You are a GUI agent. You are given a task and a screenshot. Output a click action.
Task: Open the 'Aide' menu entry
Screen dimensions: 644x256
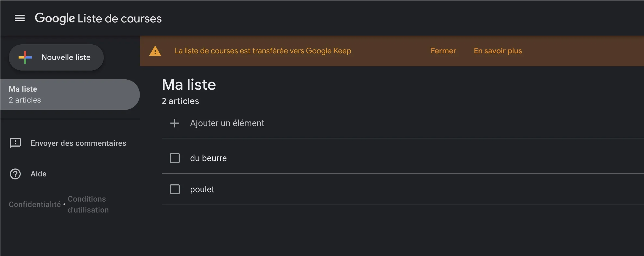[39, 174]
